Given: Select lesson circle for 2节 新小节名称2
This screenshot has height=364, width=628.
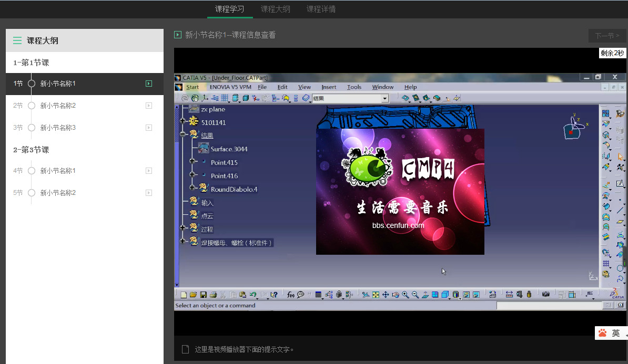Looking at the screenshot, I should (x=32, y=106).
